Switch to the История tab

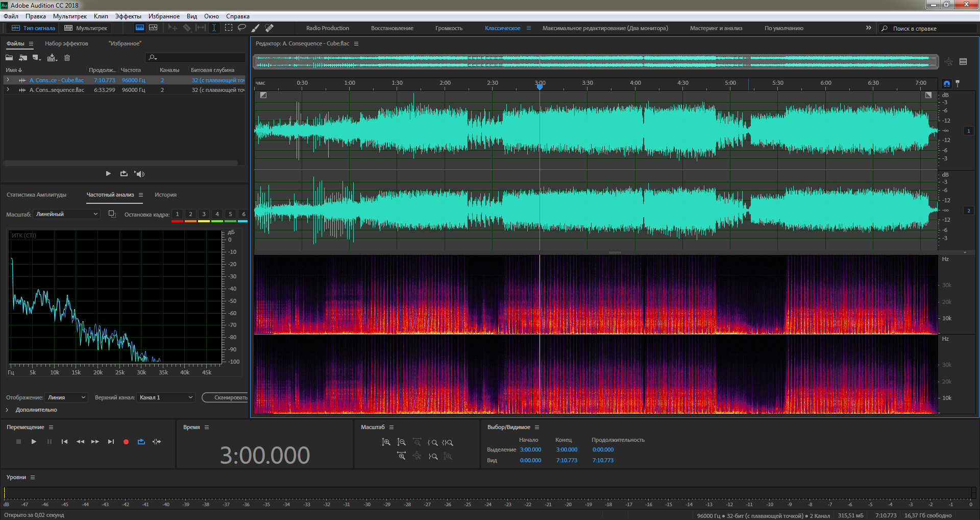tap(165, 195)
